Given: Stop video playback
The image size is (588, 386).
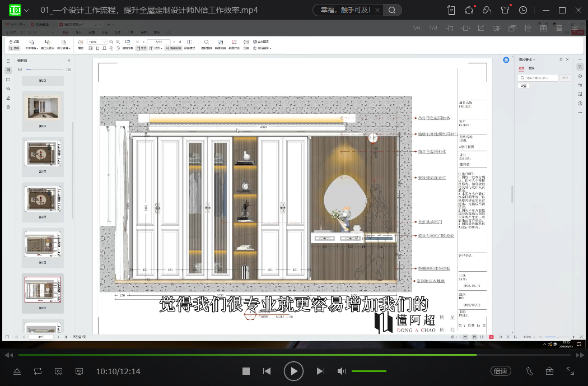Looking at the screenshot, I should point(246,371).
